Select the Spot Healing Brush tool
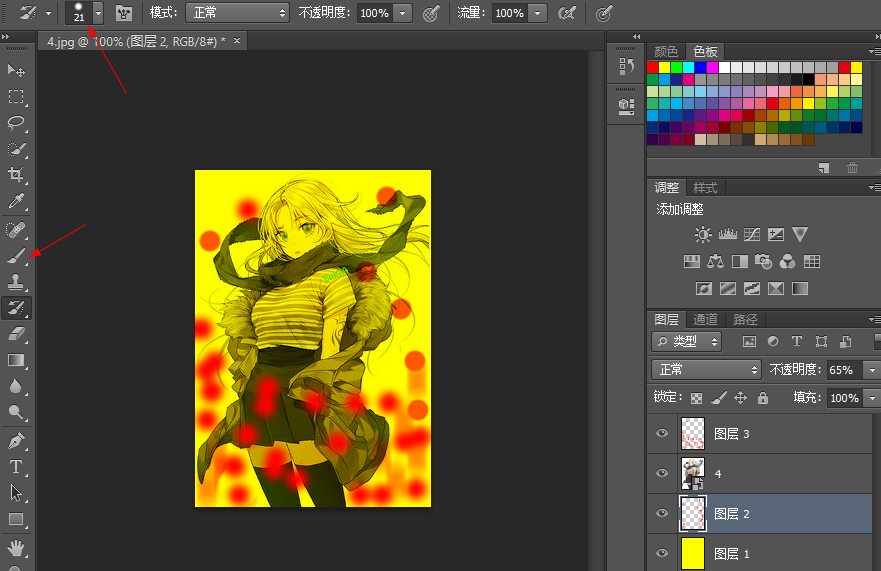This screenshot has height=571, width=881. pyautogui.click(x=16, y=230)
